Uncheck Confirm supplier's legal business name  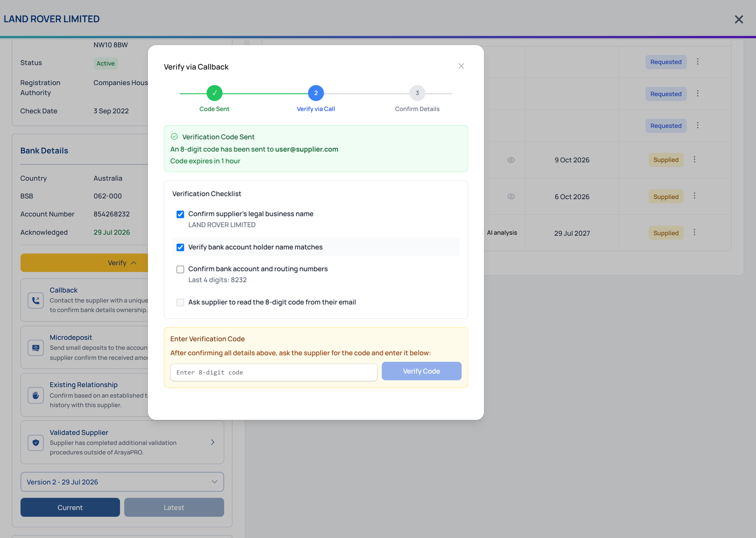point(180,214)
